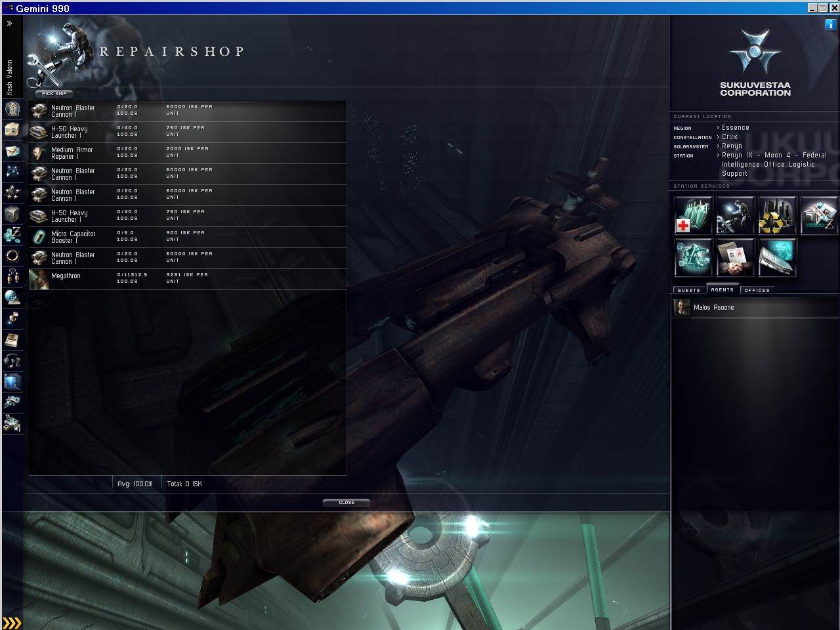
Task: Open the wallet coins sidebar icon
Action: [12, 235]
